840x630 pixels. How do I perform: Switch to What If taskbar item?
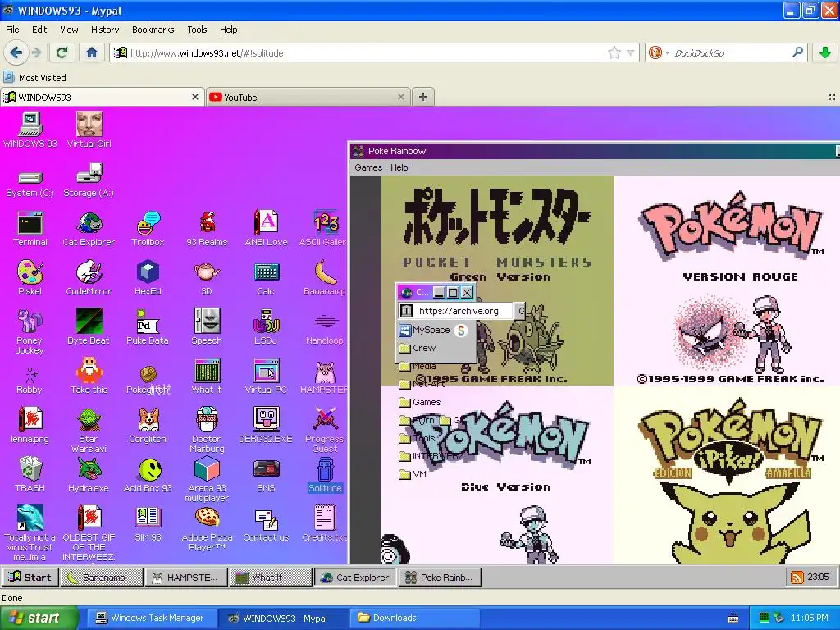[271, 577]
